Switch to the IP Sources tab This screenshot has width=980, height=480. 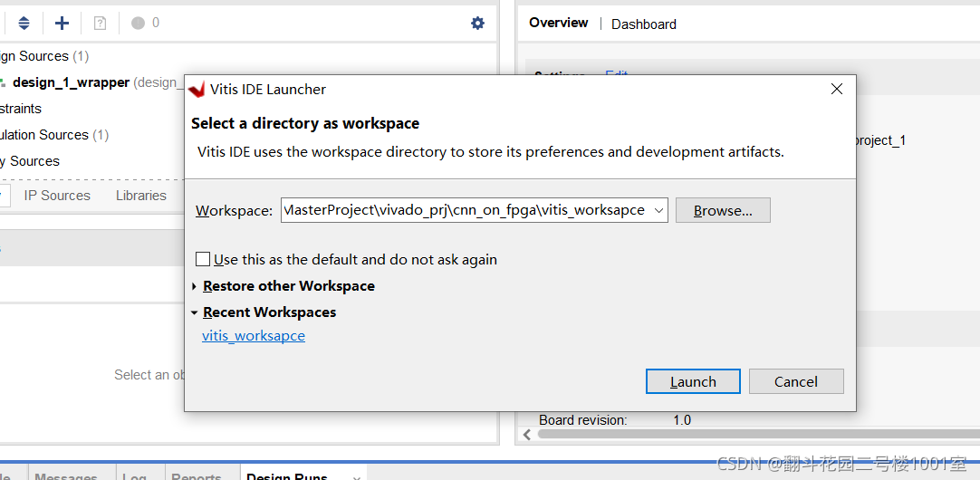point(57,196)
